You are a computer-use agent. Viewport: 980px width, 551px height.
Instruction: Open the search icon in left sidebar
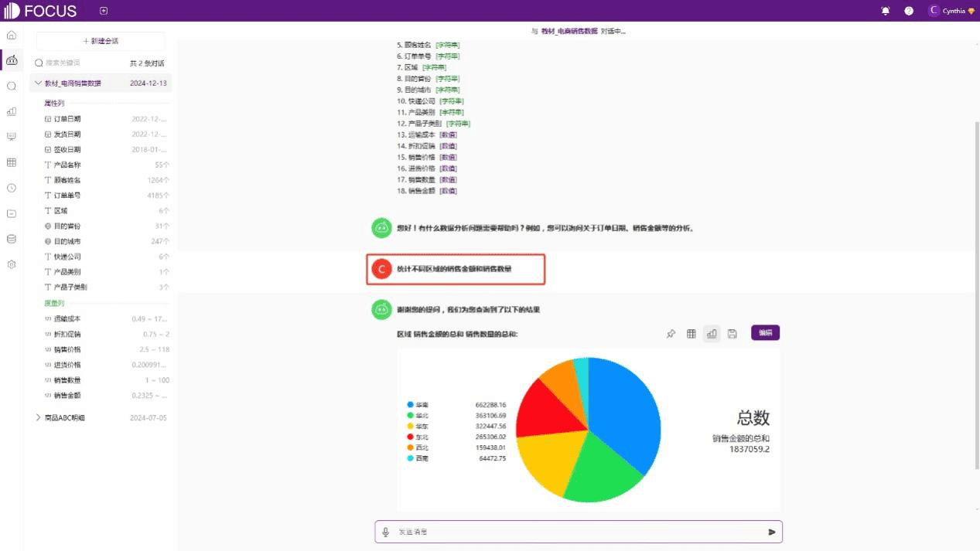point(11,86)
